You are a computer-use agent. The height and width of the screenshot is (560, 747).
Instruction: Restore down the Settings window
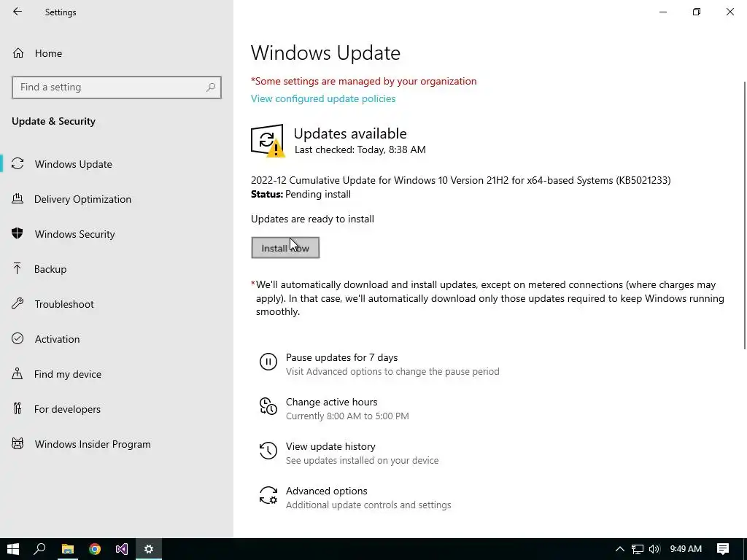(697, 12)
